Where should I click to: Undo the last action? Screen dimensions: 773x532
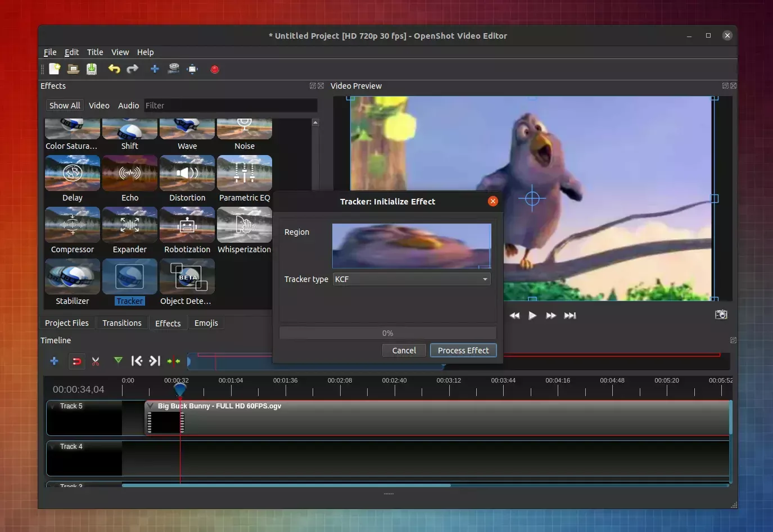(x=114, y=69)
